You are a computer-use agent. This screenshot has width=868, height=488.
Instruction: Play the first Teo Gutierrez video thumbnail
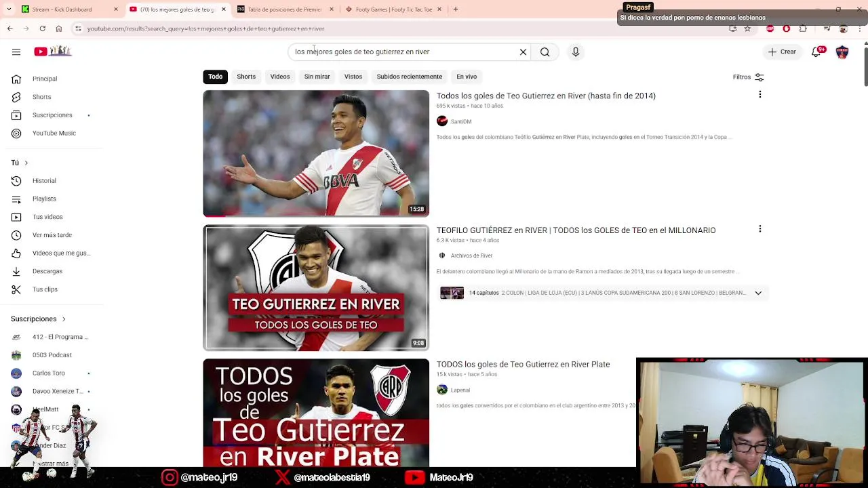click(316, 153)
